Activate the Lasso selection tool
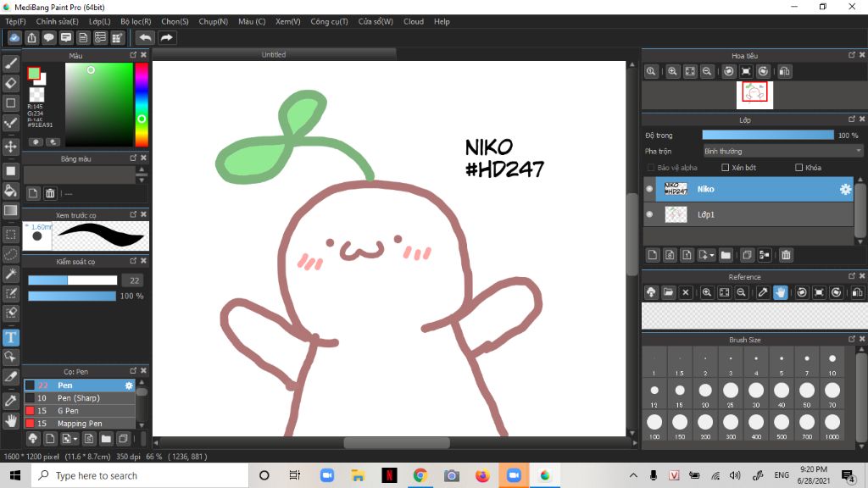This screenshot has width=868, height=488. [x=10, y=254]
